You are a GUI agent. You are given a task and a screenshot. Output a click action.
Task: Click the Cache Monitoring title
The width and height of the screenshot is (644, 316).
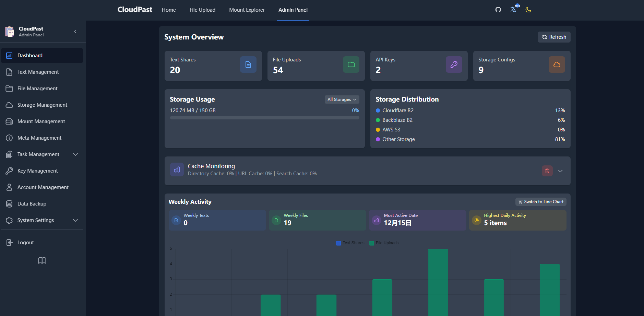click(x=211, y=166)
